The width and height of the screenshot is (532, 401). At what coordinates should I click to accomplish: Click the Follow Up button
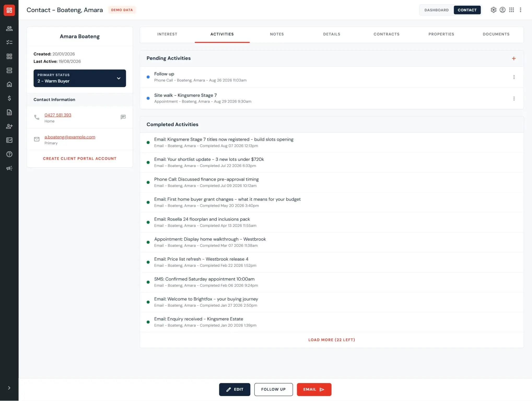coord(273,390)
